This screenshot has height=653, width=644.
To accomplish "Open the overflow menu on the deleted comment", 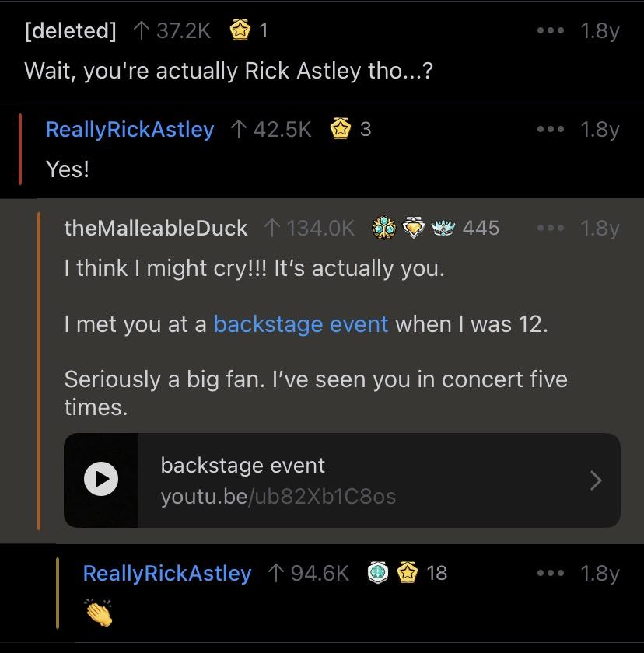I will (551, 31).
